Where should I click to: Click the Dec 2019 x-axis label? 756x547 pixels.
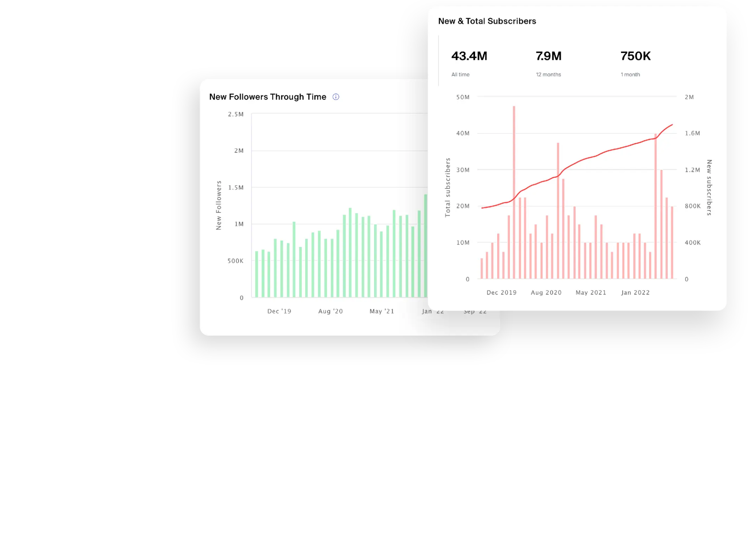click(x=501, y=293)
